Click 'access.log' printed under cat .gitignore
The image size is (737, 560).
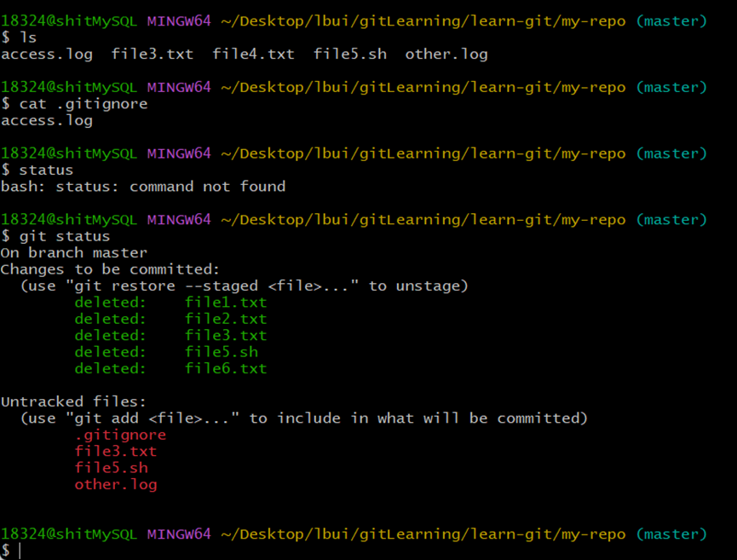pyautogui.click(x=47, y=121)
